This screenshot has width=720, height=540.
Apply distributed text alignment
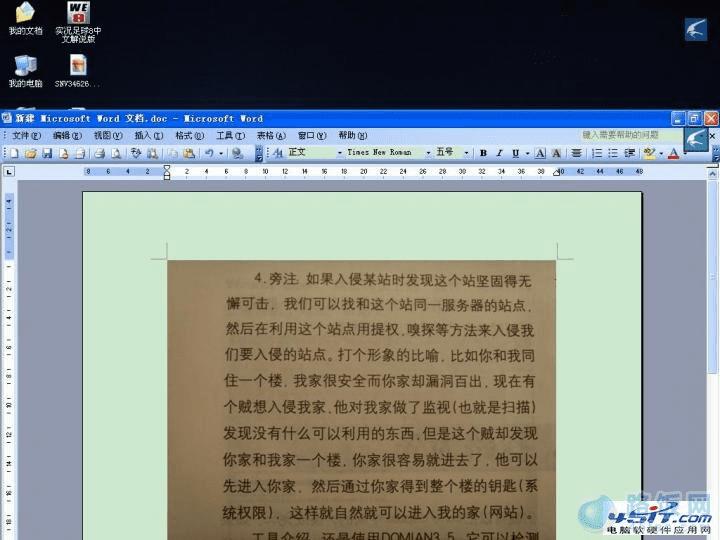(577, 153)
